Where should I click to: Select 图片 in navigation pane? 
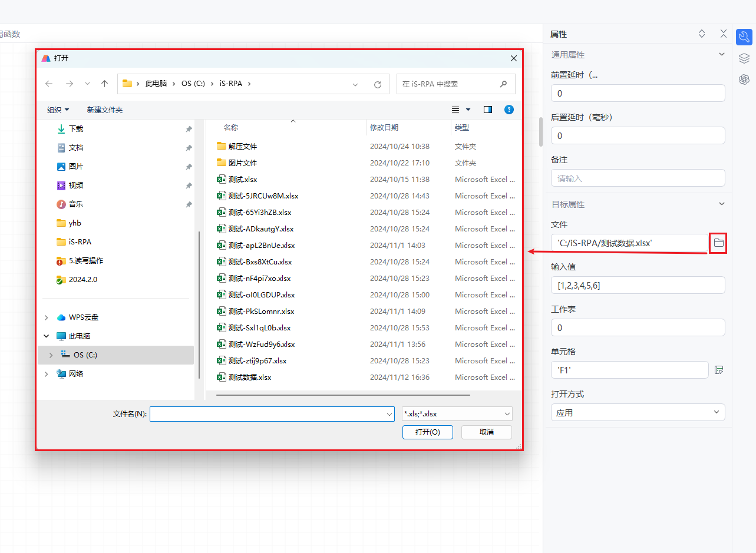[x=76, y=166]
